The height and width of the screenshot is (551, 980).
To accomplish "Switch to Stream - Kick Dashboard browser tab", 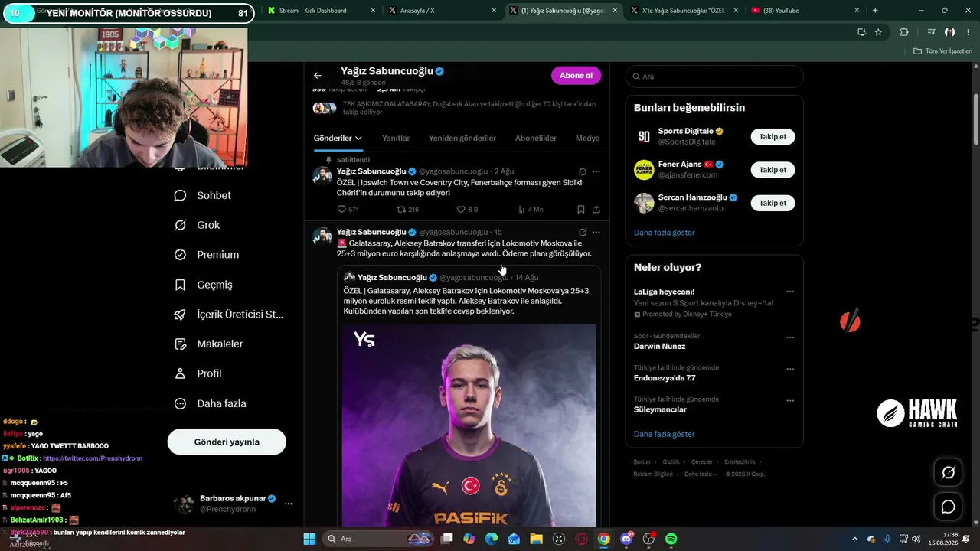I will (322, 11).
